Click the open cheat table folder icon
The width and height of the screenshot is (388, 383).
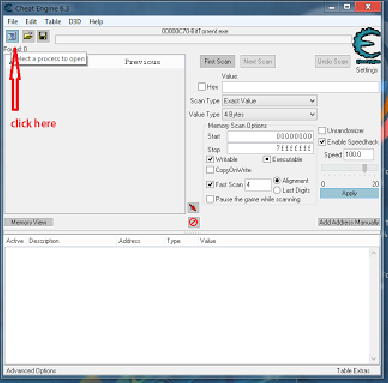(28, 36)
